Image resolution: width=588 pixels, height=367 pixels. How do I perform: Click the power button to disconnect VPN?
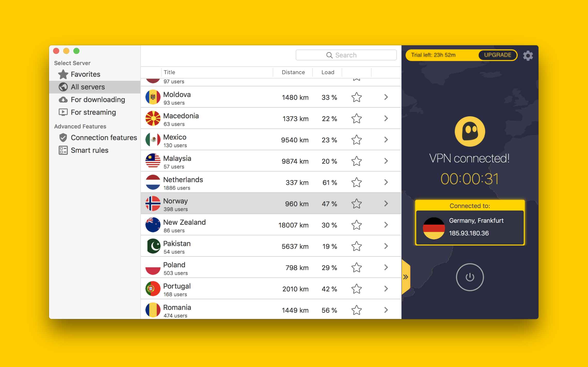tap(470, 277)
